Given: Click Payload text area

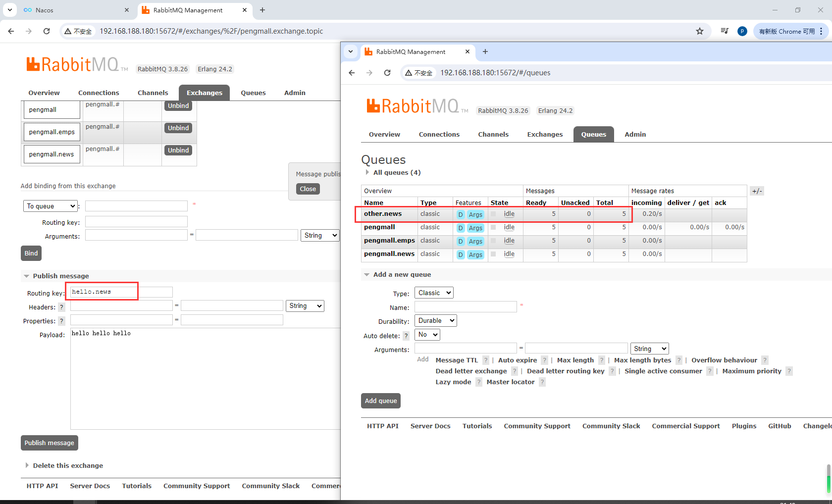Looking at the screenshot, I should click(x=206, y=379).
